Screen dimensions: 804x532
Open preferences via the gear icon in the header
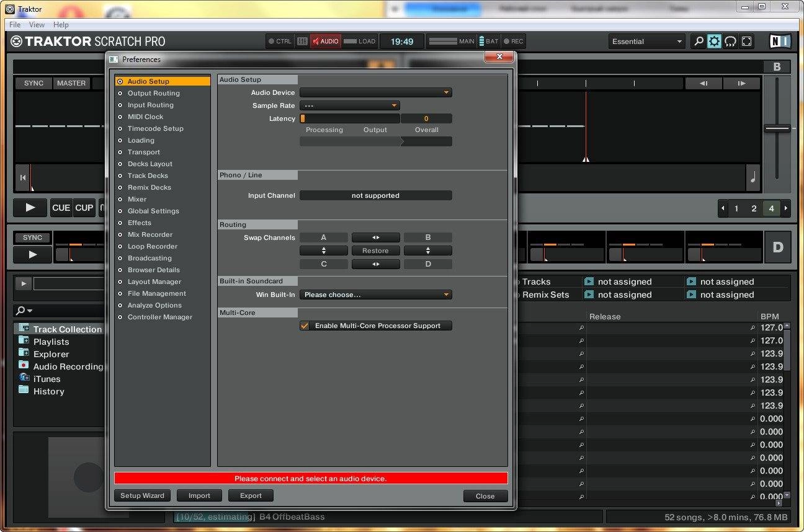click(x=715, y=42)
